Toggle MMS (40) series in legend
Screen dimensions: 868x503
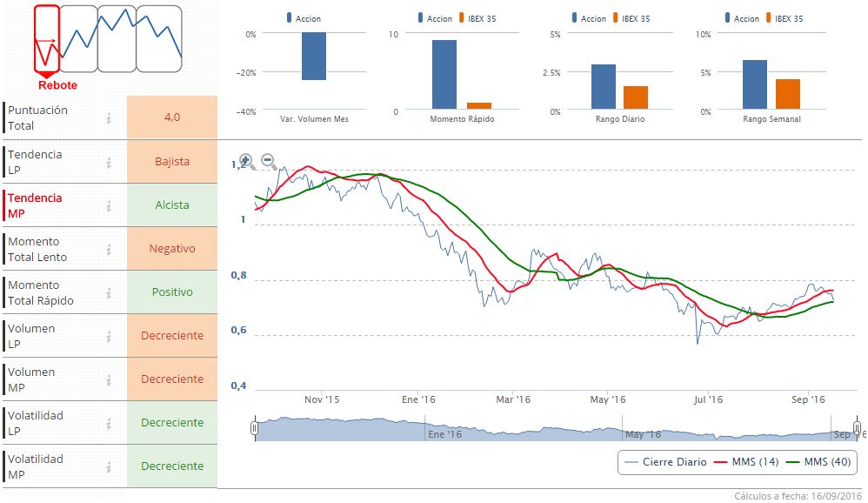point(818,461)
